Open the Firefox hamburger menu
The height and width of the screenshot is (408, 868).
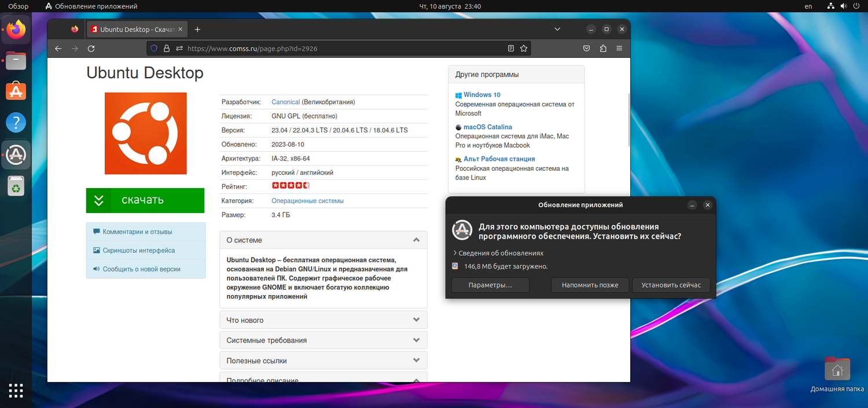point(619,49)
